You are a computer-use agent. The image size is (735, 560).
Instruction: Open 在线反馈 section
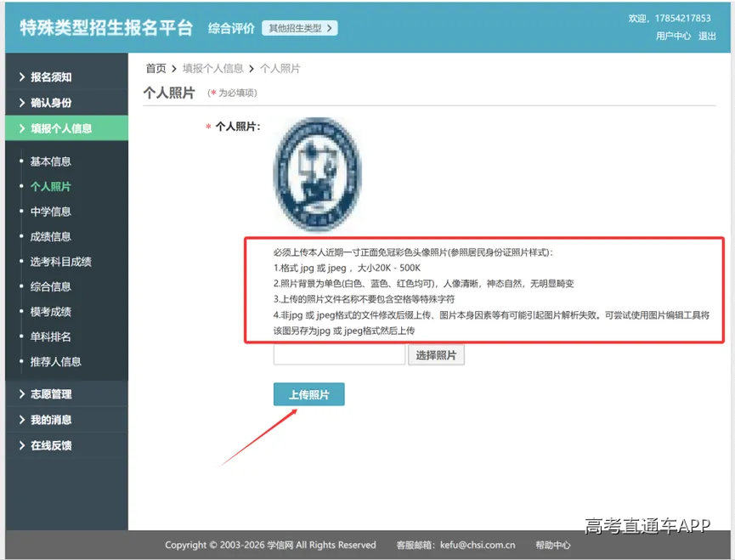66,445
